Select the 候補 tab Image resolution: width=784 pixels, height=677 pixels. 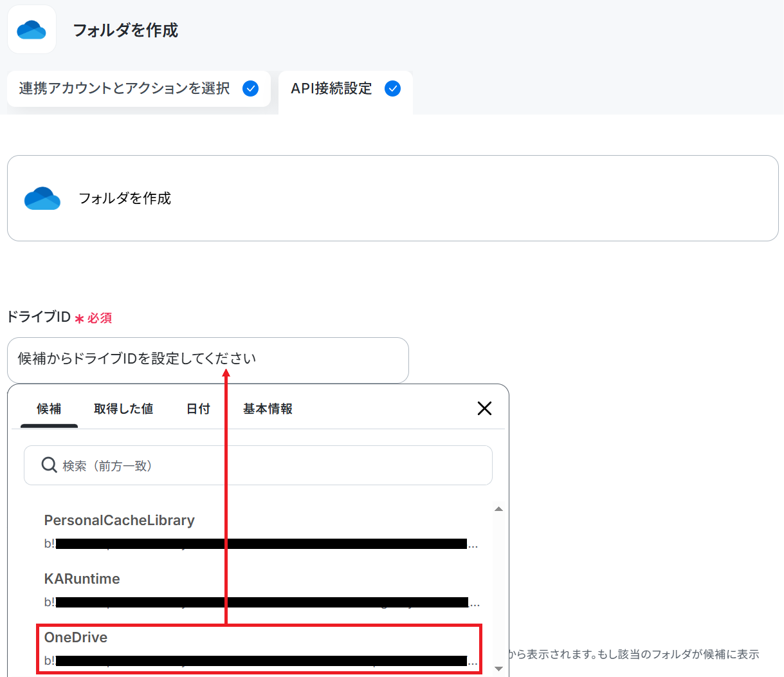click(x=49, y=409)
